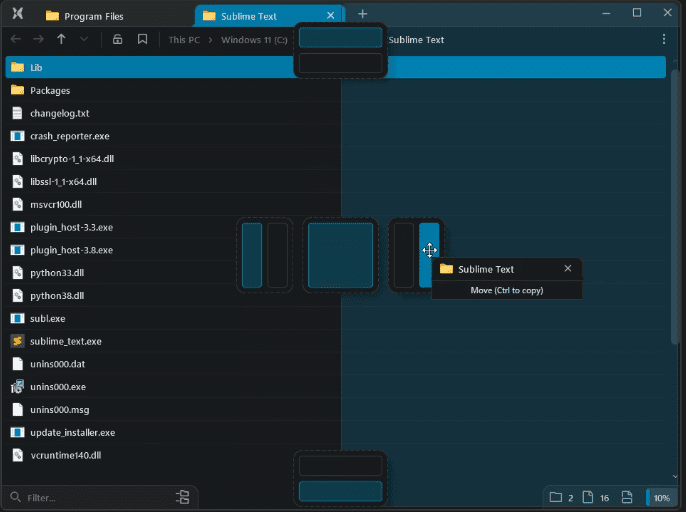Expand chevron after This PC
Image resolution: width=686 pixels, height=512 pixels.
(210, 40)
